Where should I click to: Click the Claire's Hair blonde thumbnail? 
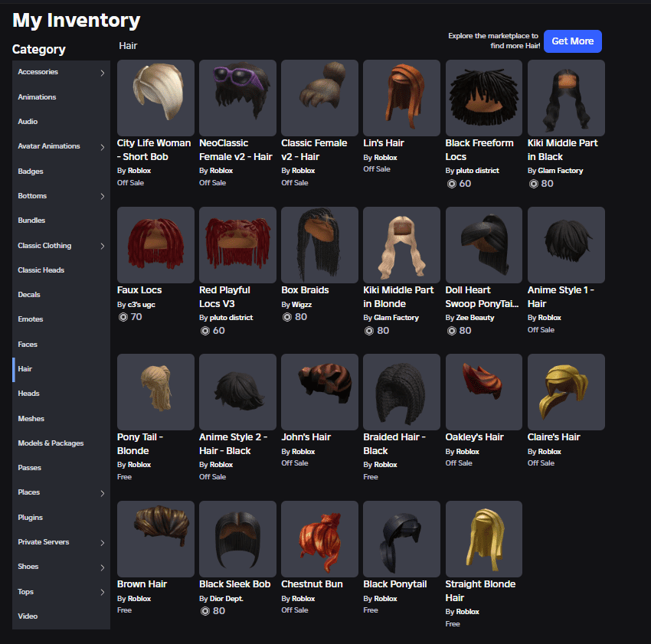coord(566,392)
